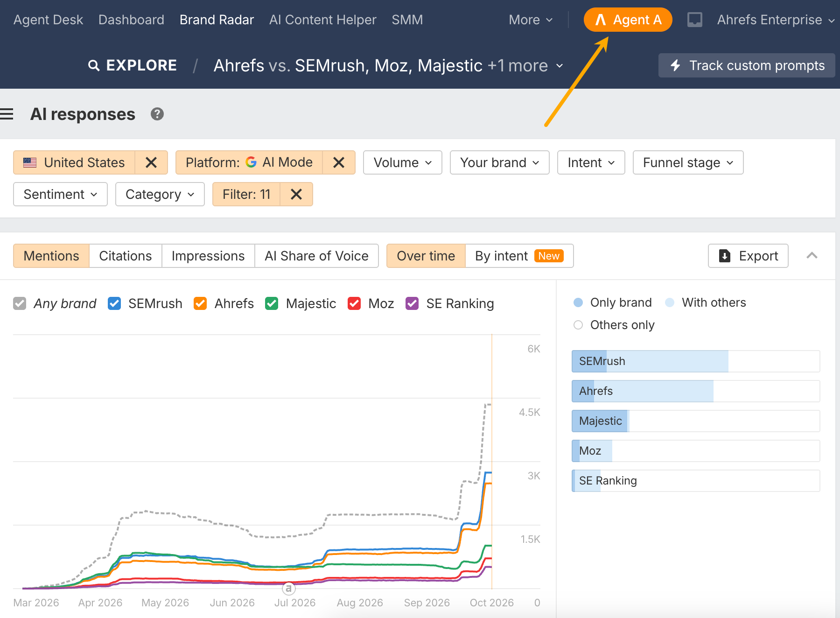Open AI Content Helper from navigation
Viewport: 840px width, 618px height.
coord(322,20)
